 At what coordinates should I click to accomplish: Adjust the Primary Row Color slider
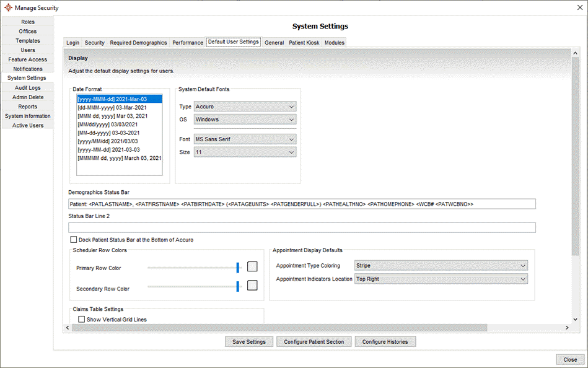(237, 268)
